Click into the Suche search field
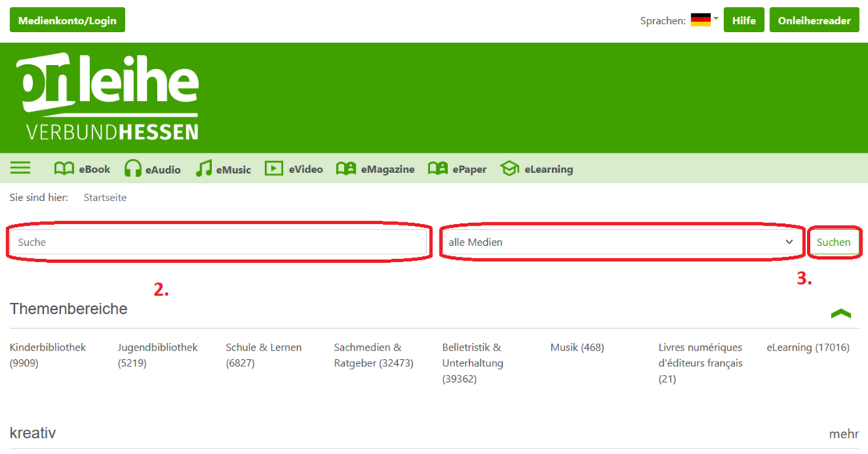Viewport: 868px width, 454px height. [x=218, y=242]
